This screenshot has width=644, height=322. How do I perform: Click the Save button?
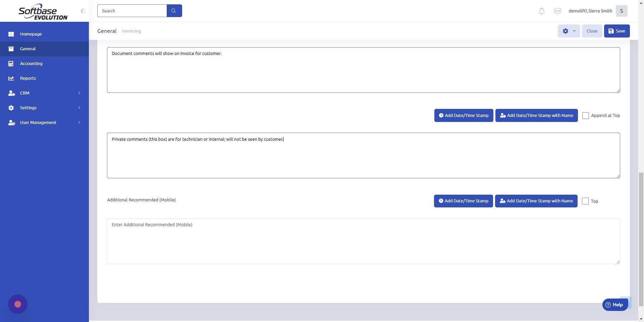pos(617,31)
